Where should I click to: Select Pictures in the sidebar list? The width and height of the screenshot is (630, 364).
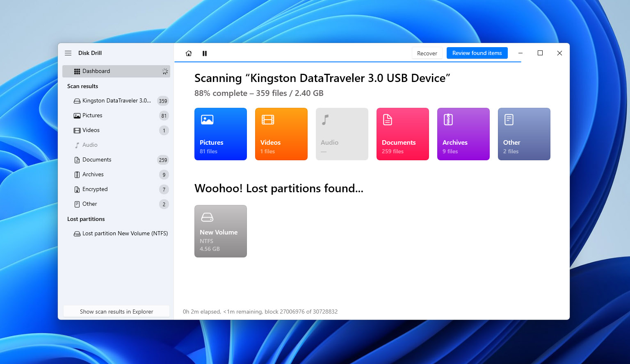(x=116, y=116)
